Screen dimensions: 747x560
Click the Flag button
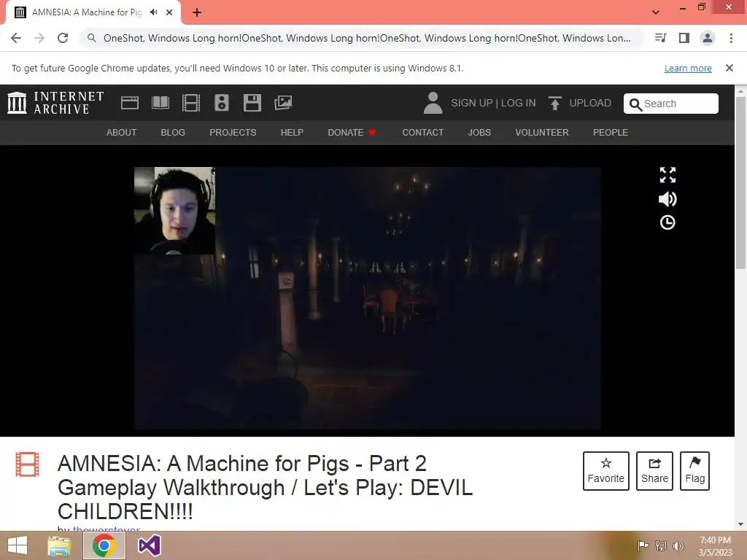pos(694,471)
